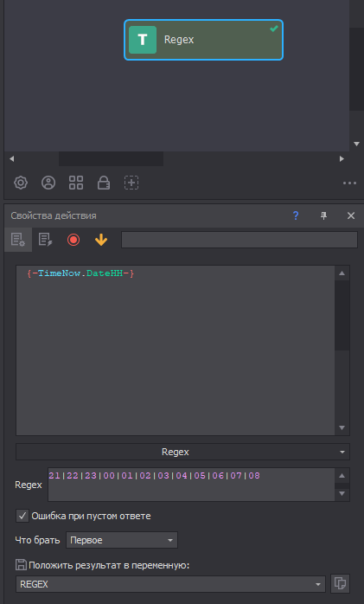
Task: Pin the action properties panel
Action: point(324,215)
